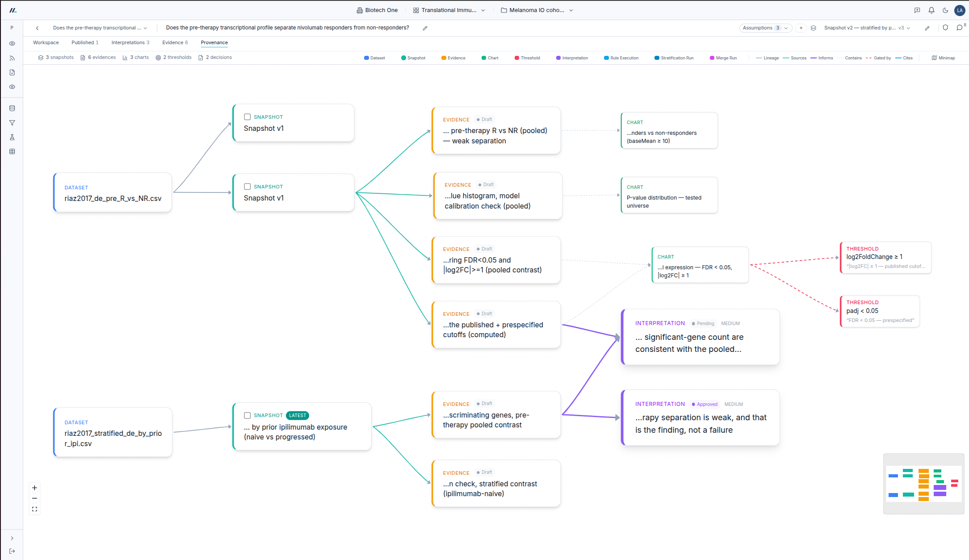
Task: Click the sign-out icon at sidebar bottom
Action: (x=12, y=551)
